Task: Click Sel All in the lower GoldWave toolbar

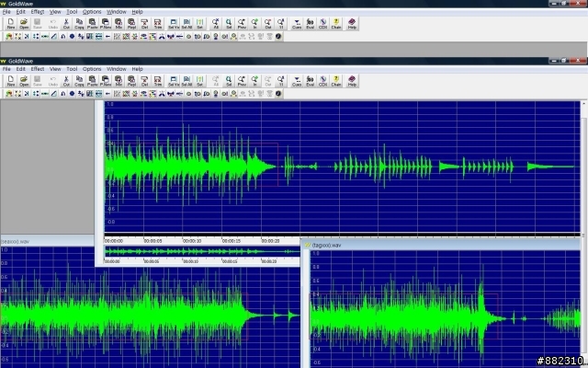Action: pyautogui.click(x=187, y=80)
